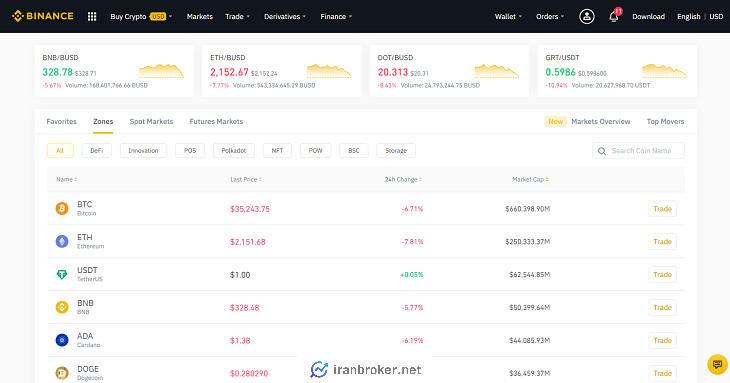Select the Storage zone filter
The width and height of the screenshot is (730, 383).
point(396,150)
